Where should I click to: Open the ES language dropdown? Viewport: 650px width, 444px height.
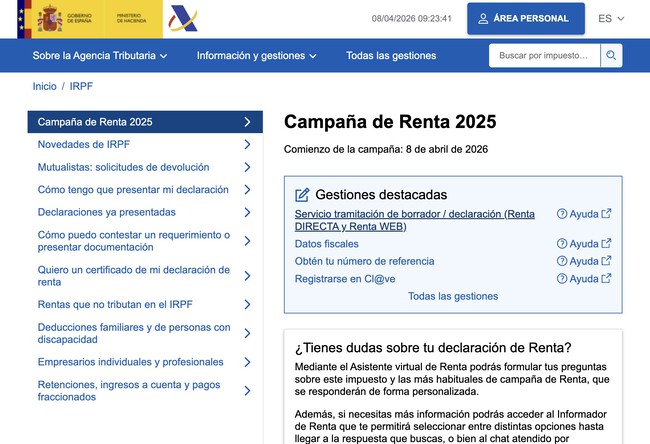point(611,19)
